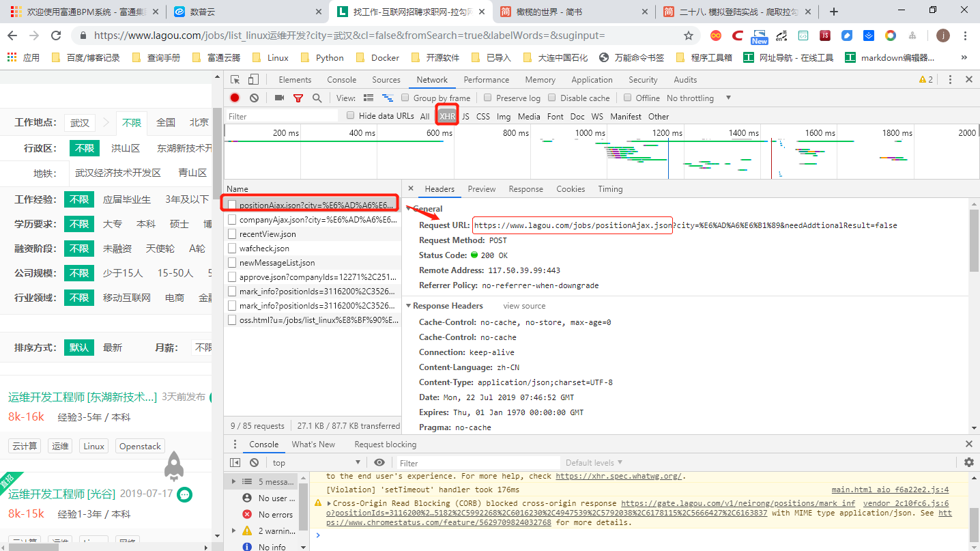Open network search with magnifier icon
This screenshot has height=551, width=980.
click(x=317, y=98)
